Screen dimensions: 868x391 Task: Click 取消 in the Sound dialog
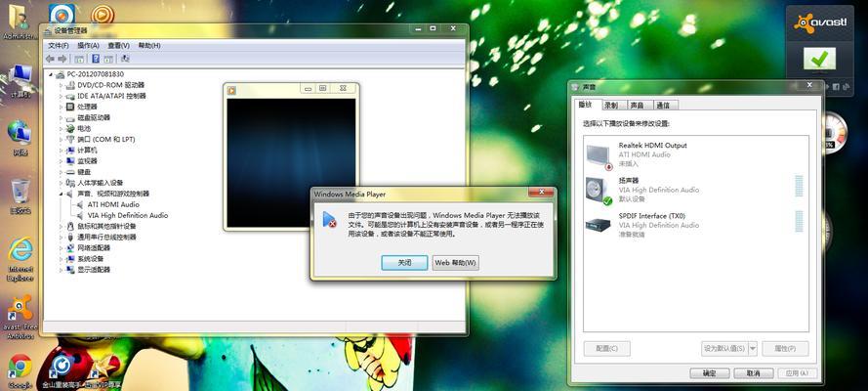click(754, 373)
